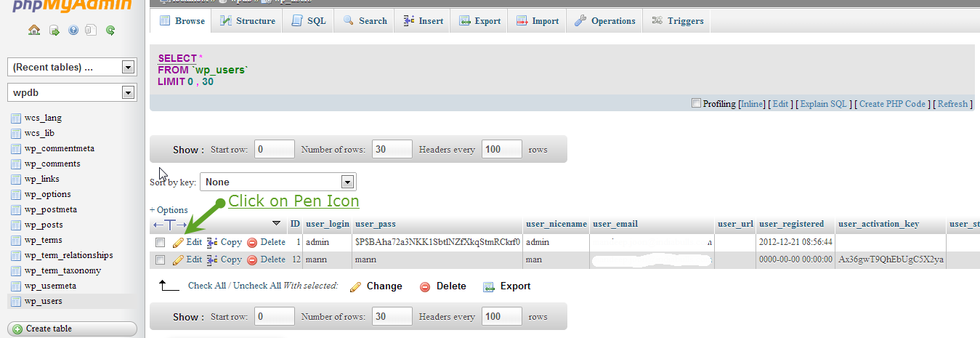The height and width of the screenshot is (338, 980).
Task: Click the 2012-12-21 08:56:44 registered cell
Action: (795, 242)
